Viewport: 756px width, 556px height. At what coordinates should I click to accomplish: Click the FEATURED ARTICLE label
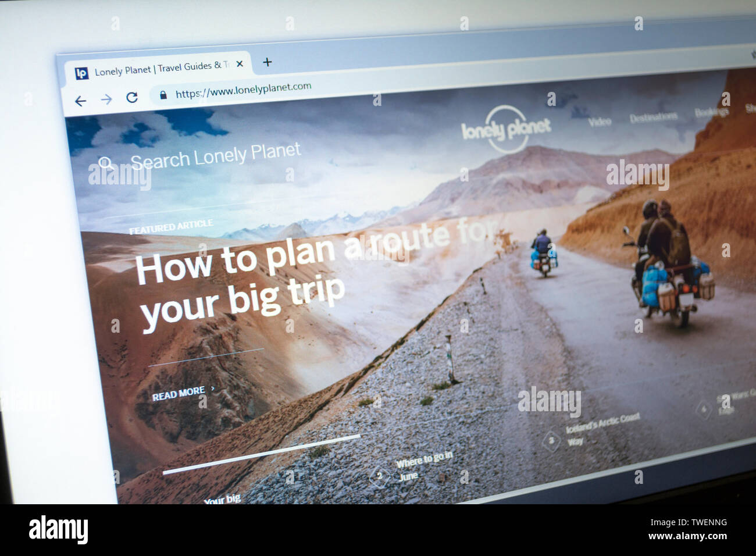[x=171, y=227]
